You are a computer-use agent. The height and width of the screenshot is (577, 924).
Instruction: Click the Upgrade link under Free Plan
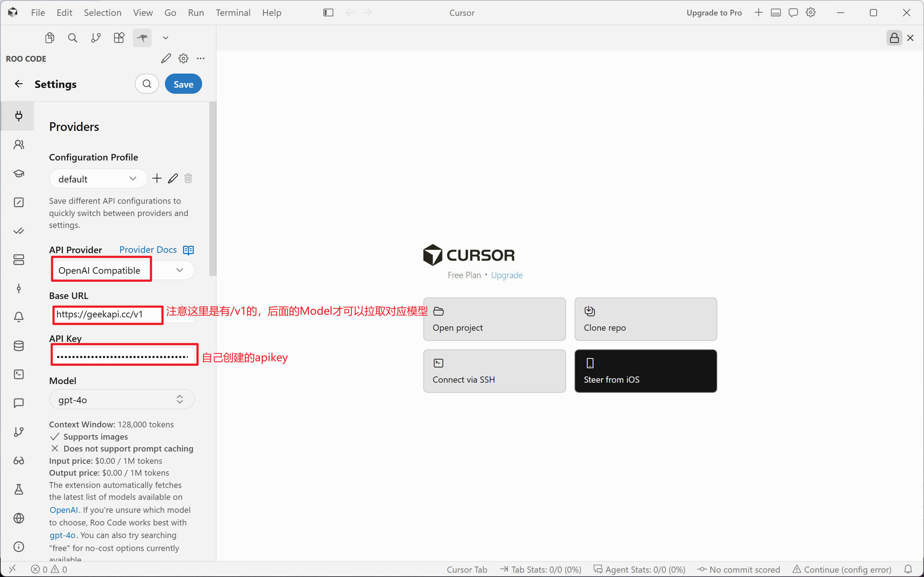(x=507, y=275)
